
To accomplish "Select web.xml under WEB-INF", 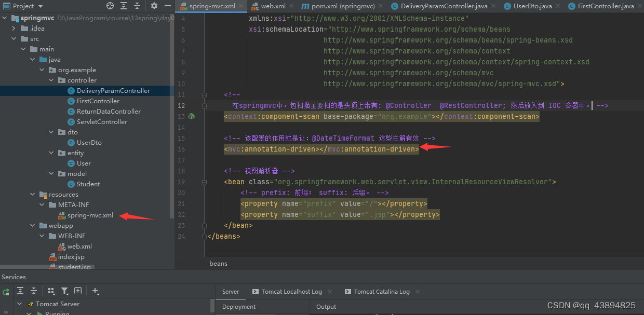I will click(x=79, y=246).
